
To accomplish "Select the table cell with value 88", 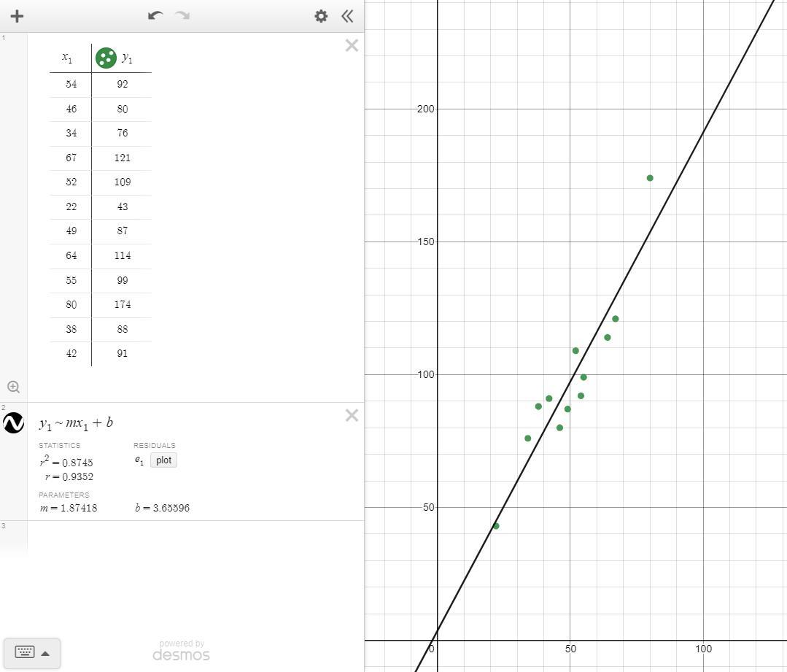I will [x=122, y=329].
